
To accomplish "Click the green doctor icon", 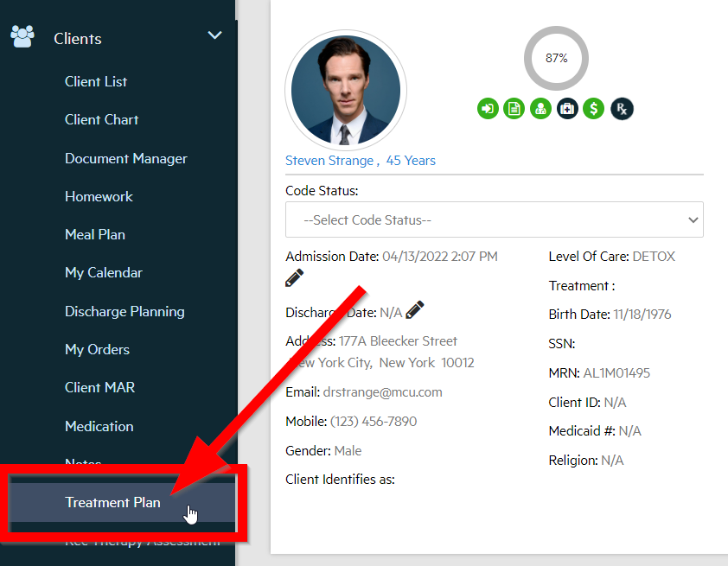I will pyautogui.click(x=540, y=108).
